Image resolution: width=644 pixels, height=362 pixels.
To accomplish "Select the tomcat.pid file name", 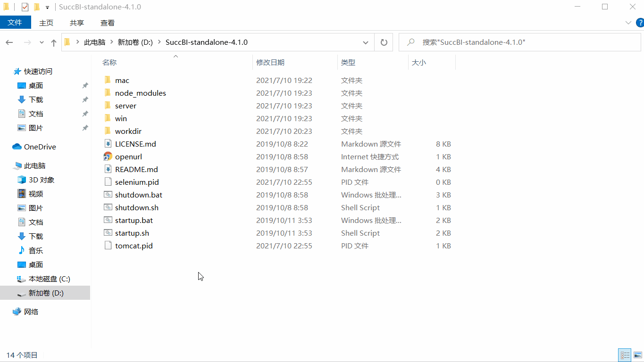I will pyautogui.click(x=134, y=246).
